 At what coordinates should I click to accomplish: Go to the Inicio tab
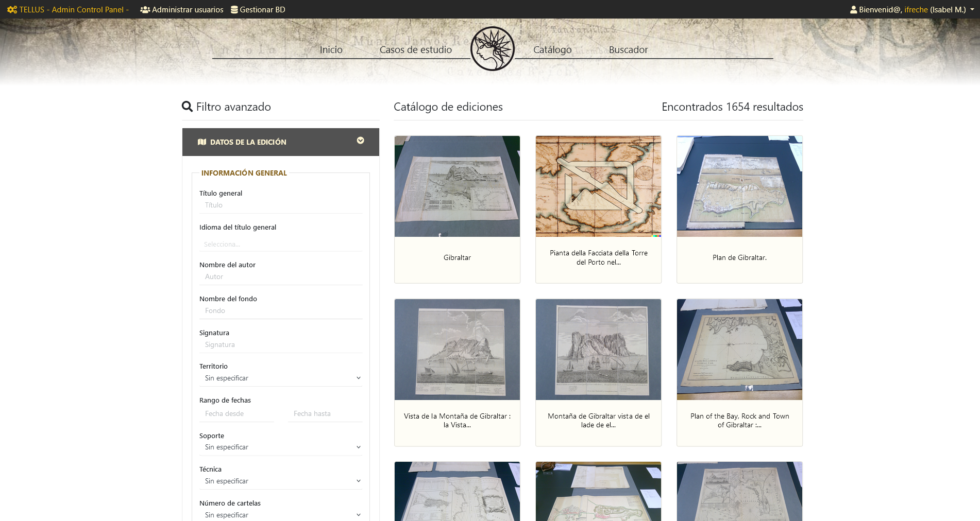point(331,49)
